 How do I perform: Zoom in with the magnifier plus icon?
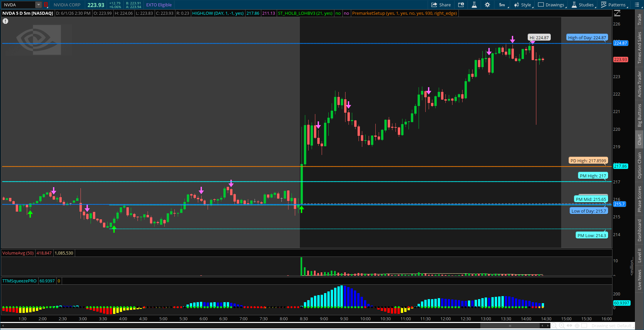coord(562,326)
